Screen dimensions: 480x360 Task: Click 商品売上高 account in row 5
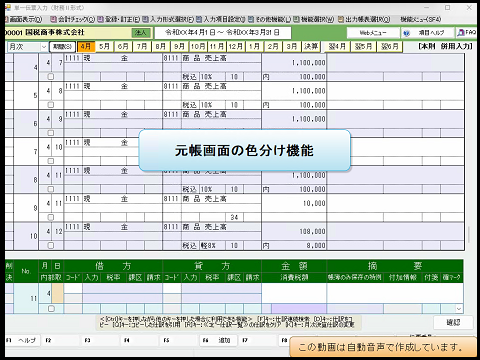[204, 86]
